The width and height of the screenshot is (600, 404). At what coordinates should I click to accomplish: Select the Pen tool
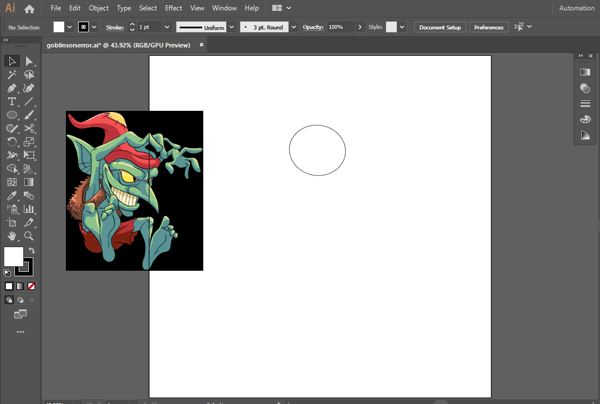[x=12, y=88]
